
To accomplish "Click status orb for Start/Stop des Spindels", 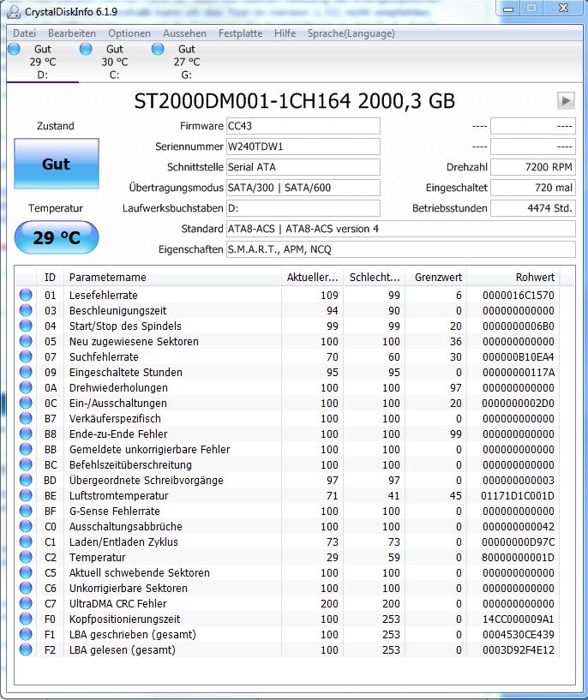I will (x=26, y=326).
